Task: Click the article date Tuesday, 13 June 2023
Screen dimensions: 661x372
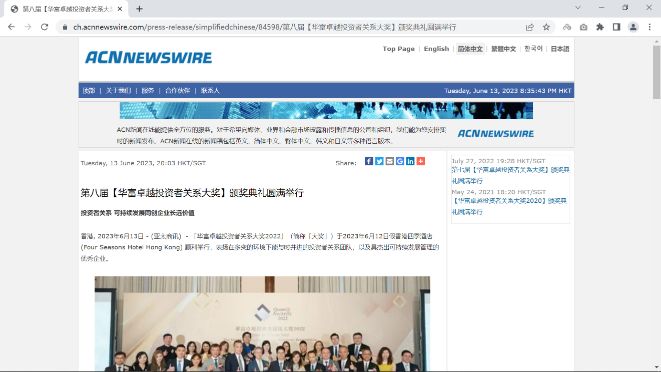Action: click(143, 163)
